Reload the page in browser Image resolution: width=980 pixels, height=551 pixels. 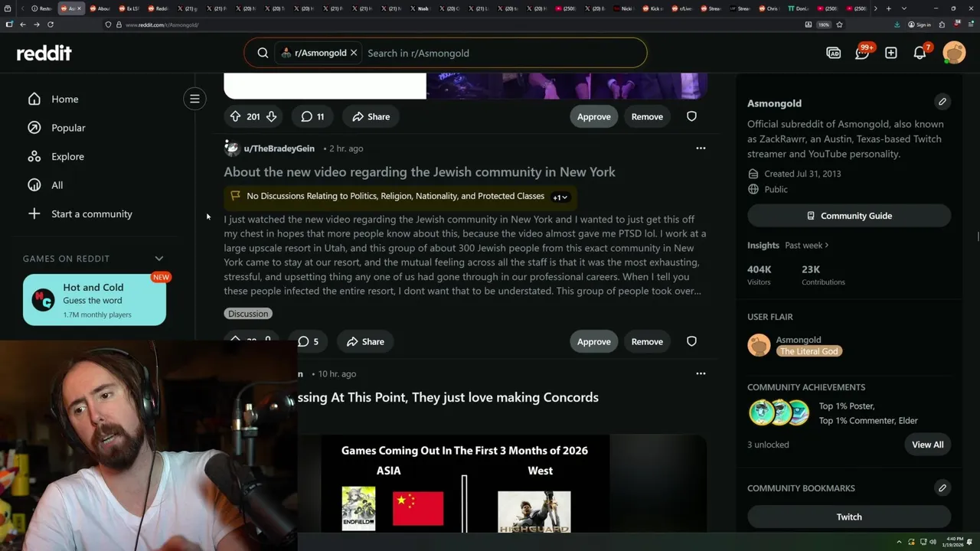pos(51,24)
